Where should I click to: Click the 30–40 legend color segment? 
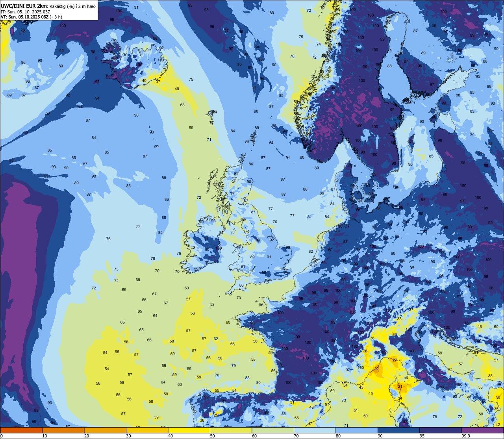point(147,430)
